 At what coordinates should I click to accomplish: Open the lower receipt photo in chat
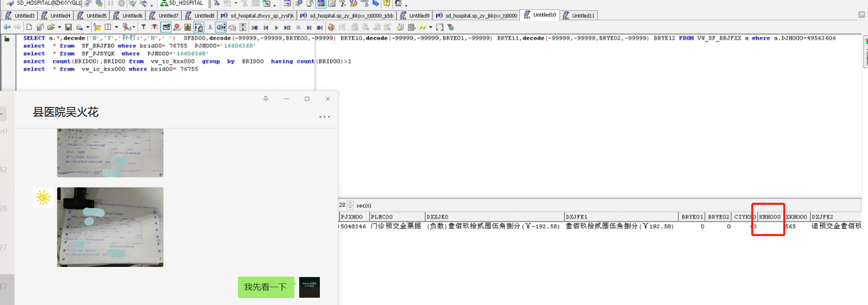point(110,227)
